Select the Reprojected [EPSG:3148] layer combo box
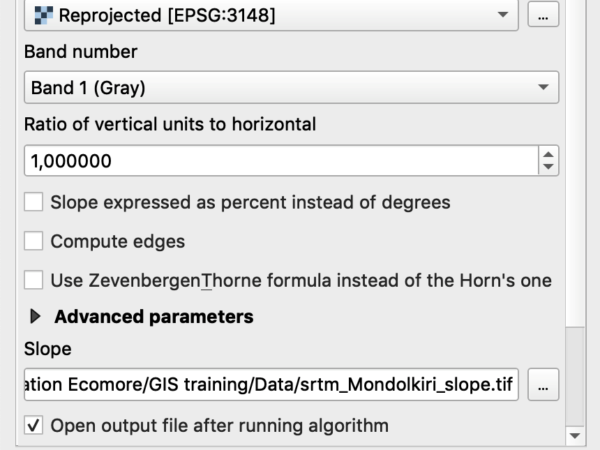600x450 pixels. coord(271,15)
